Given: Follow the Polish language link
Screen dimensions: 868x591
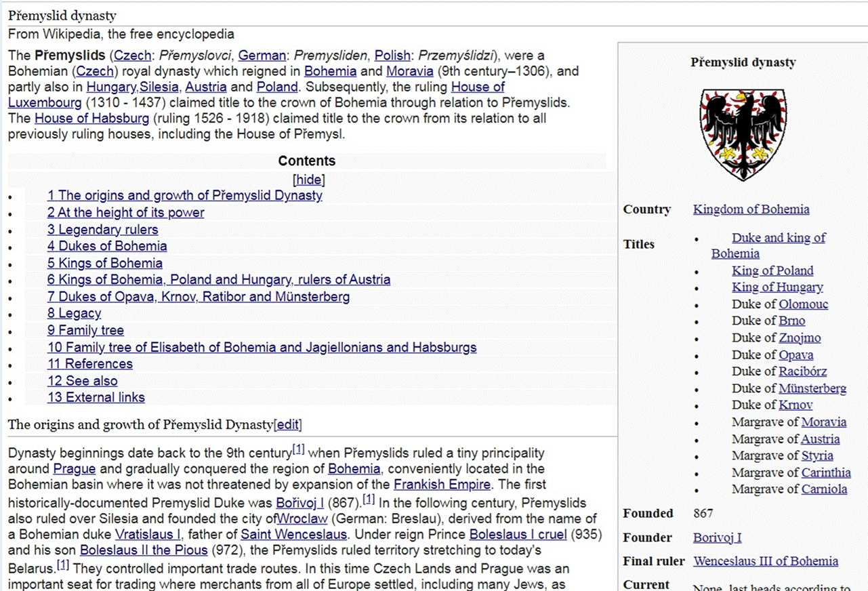Looking at the screenshot, I should click(x=393, y=55).
